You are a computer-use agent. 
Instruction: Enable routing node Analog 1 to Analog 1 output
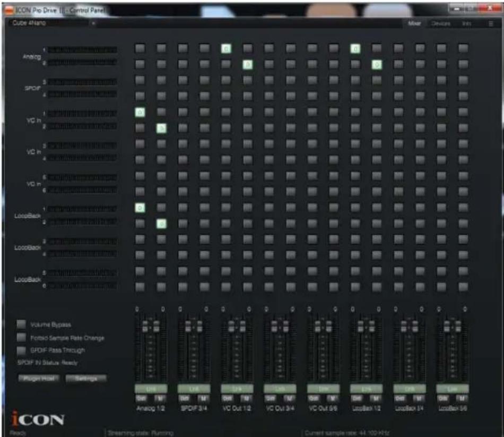tap(140, 49)
